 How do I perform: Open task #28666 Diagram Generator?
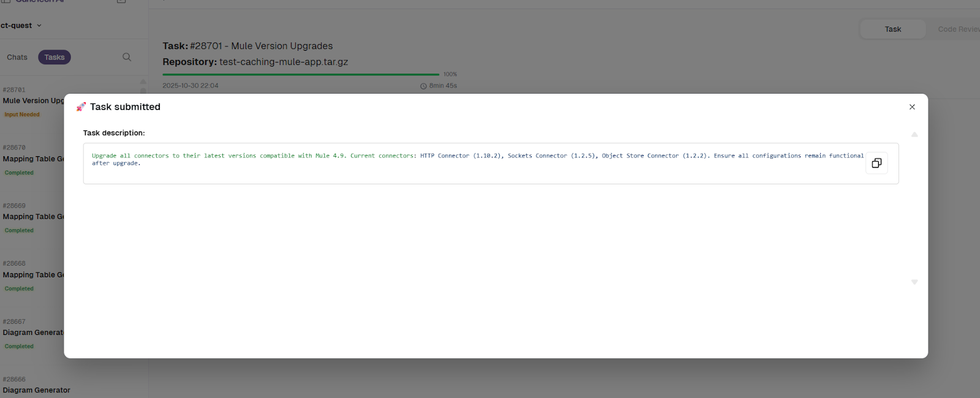(37, 386)
